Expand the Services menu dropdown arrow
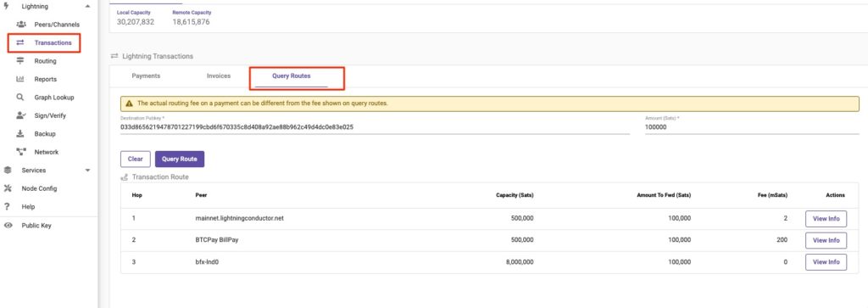The image size is (868, 308). pos(87,170)
